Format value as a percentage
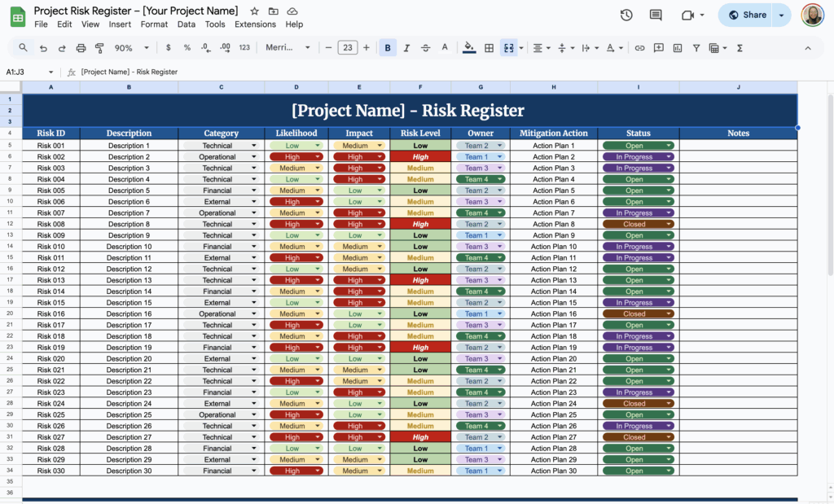This screenshot has width=834, height=504. coord(187,47)
